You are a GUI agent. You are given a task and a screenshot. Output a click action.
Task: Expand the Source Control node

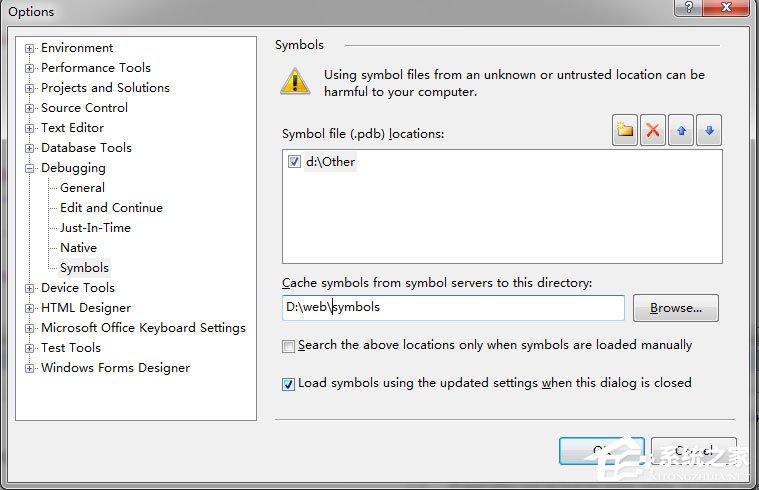(x=30, y=108)
